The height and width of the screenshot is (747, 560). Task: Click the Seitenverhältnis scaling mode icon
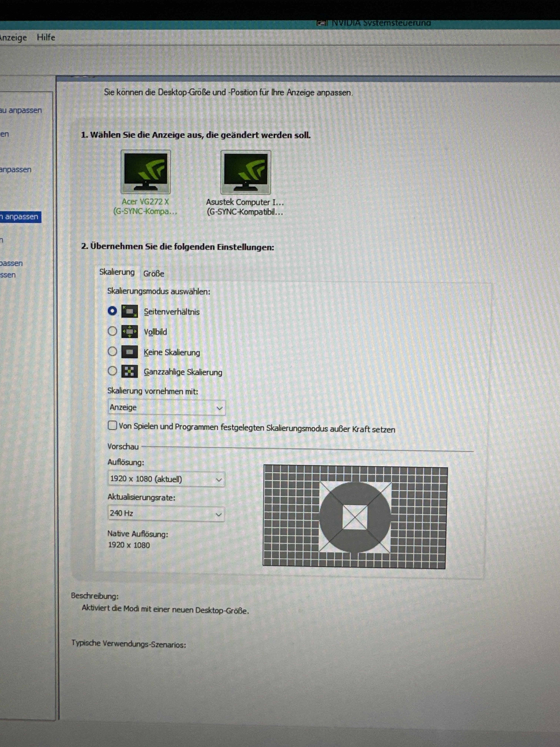[130, 311]
